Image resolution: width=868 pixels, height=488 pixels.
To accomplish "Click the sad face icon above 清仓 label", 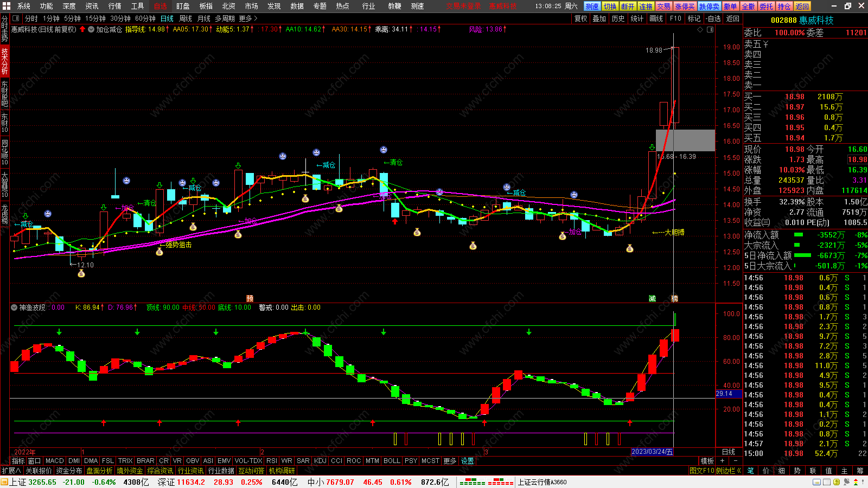I will (384, 150).
